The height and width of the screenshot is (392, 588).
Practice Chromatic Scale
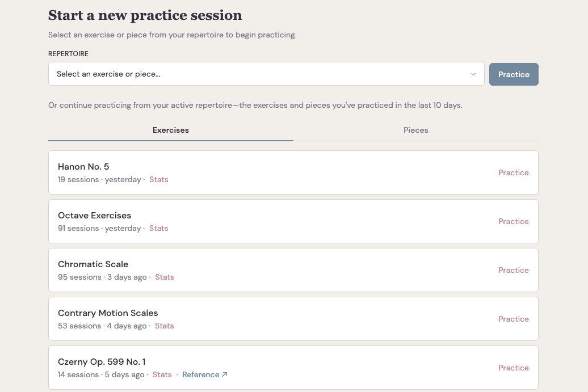click(513, 270)
